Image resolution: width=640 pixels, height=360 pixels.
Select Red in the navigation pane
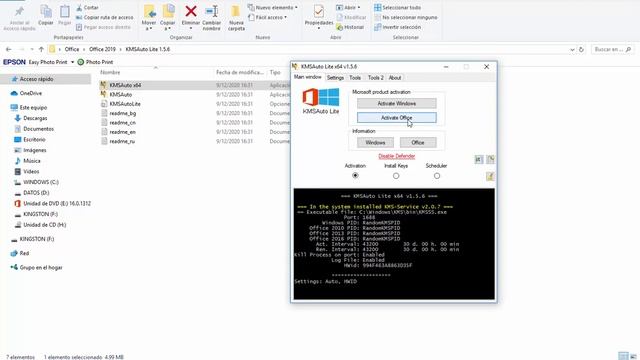coord(24,253)
